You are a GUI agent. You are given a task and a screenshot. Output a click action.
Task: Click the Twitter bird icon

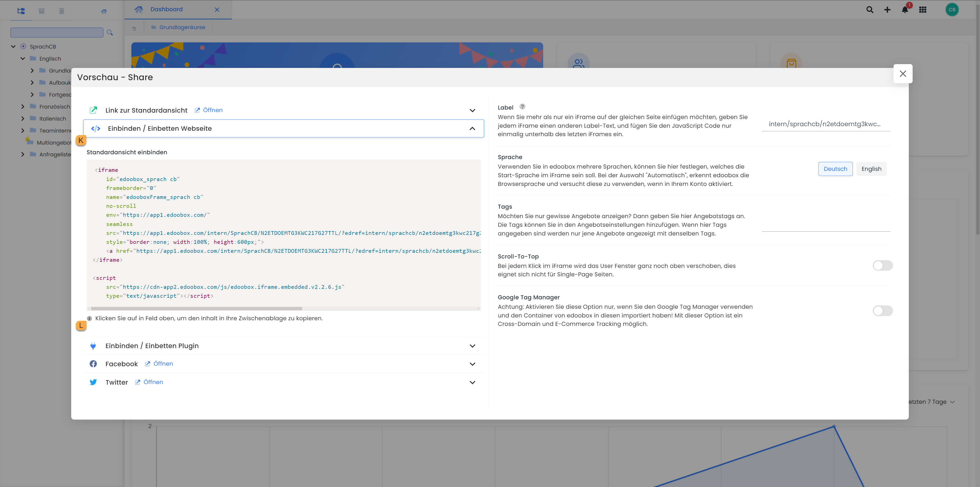click(93, 382)
